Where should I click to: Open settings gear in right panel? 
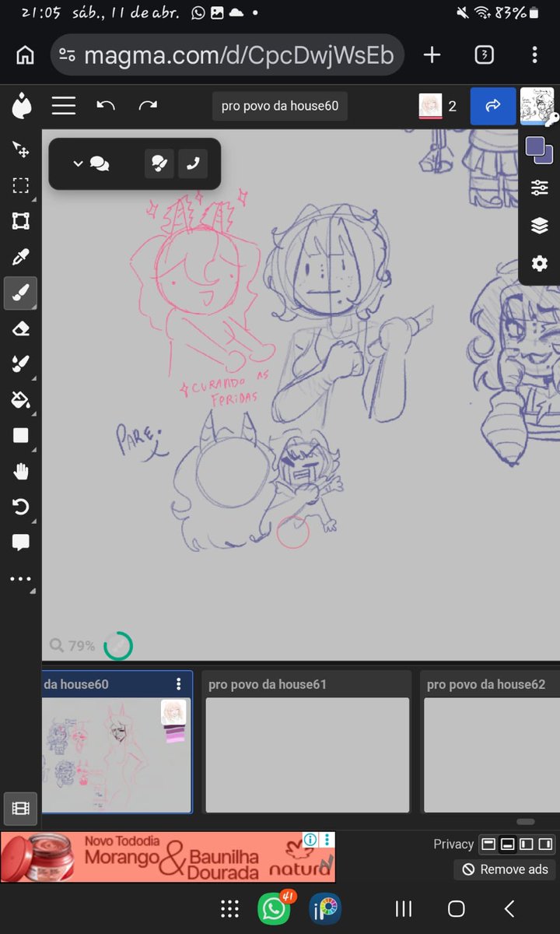(x=539, y=264)
